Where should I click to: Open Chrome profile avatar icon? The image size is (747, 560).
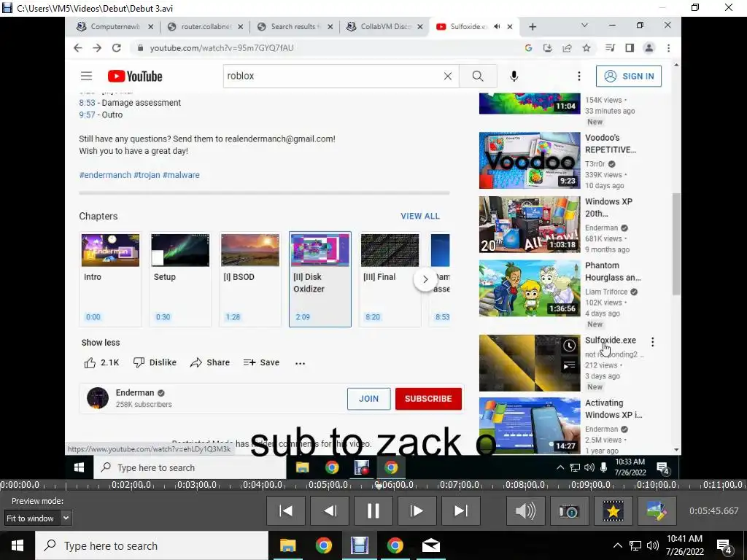coord(649,47)
